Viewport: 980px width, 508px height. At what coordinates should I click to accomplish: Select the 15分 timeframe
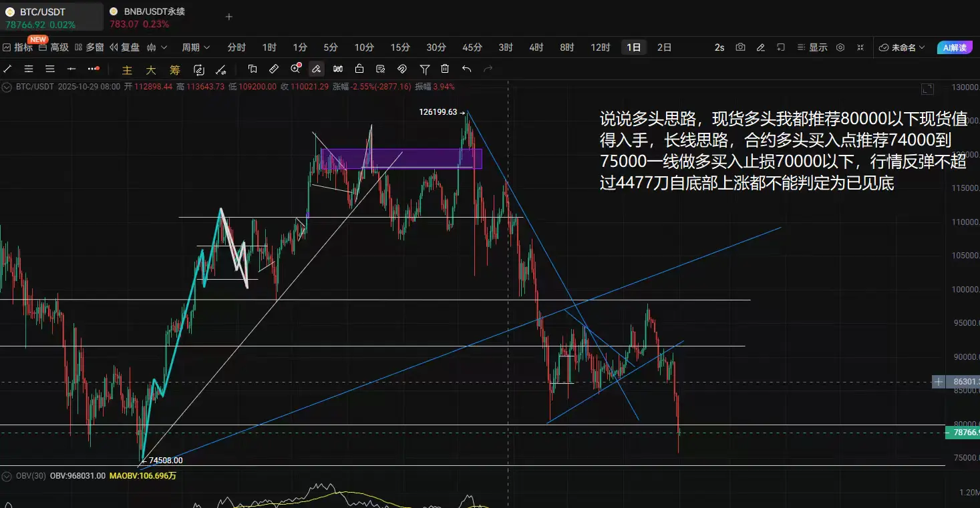point(400,47)
